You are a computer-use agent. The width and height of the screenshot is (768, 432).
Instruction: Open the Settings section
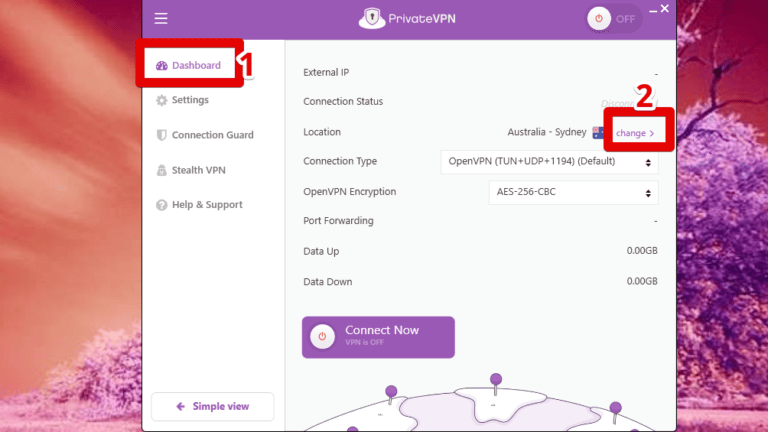point(182,100)
